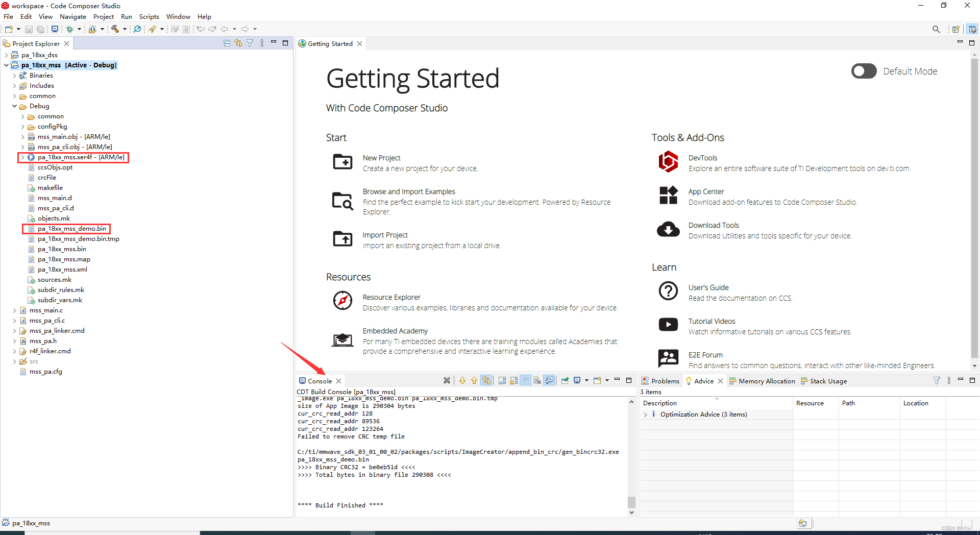Screen dimensions: 980x535
Task: Click the Problems view filter icon
Action: click(937, 381)
